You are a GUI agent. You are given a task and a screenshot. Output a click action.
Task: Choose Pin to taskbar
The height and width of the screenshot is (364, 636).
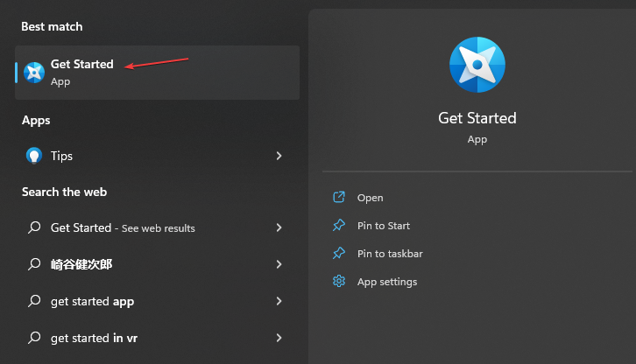tap(390, 254)
